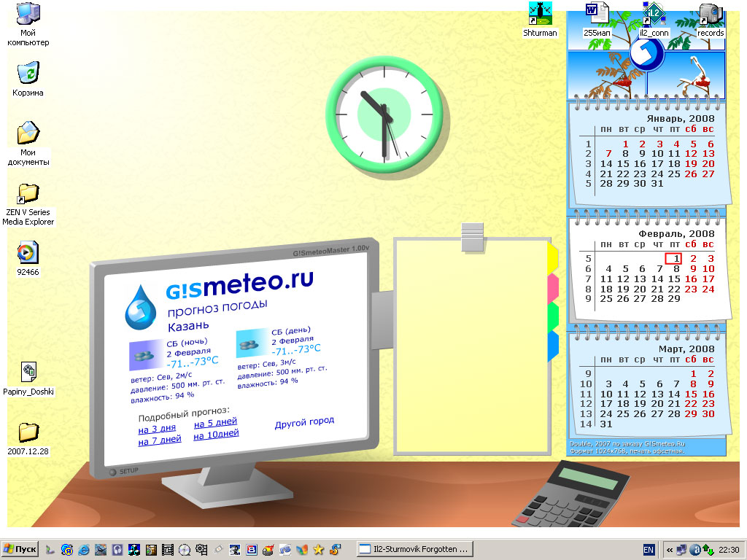
Task: Open the Shturman desktop shortcut
Action: pyautogui.click(x=540, y=14)
